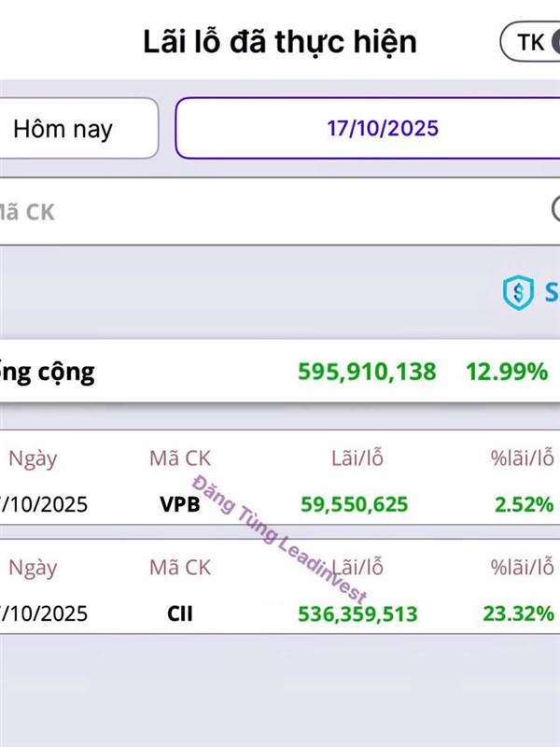The height and width of the screenshot is (747, 560).
Task: Tap the "Lãi lỗ đã thực hiện" title
Action: (280, 42)
